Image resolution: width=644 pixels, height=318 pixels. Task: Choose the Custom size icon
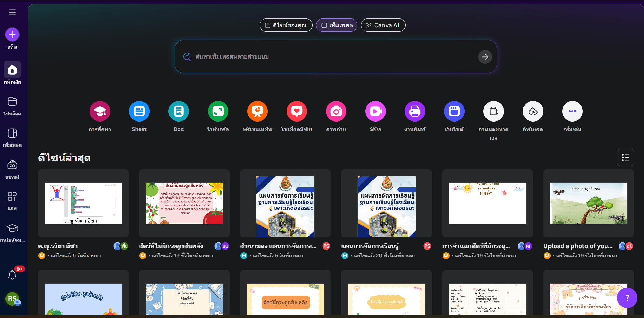(494, 111)
